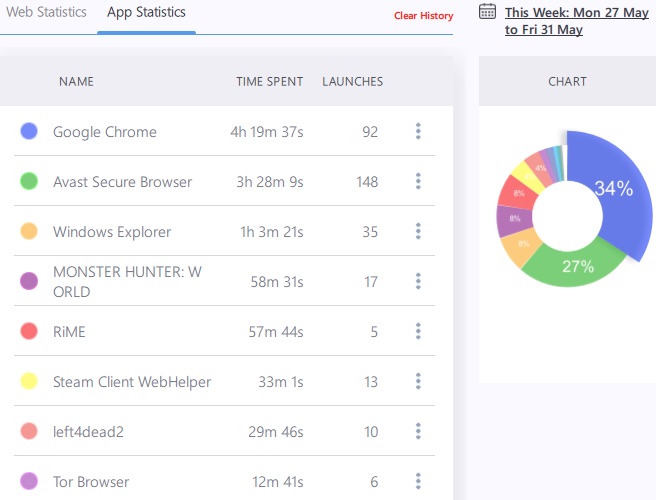This screenshot has width=656, height=500.
Task: Click the red RiME color dot
Action: coord(29,331)
